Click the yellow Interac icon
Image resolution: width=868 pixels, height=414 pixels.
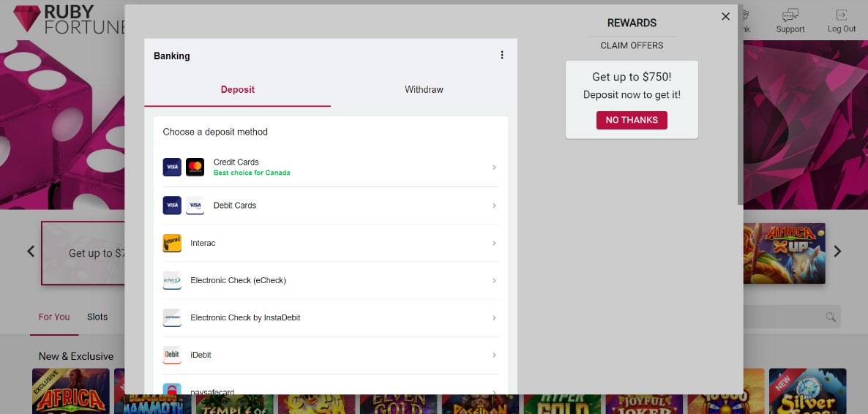(x=172, y=243)
